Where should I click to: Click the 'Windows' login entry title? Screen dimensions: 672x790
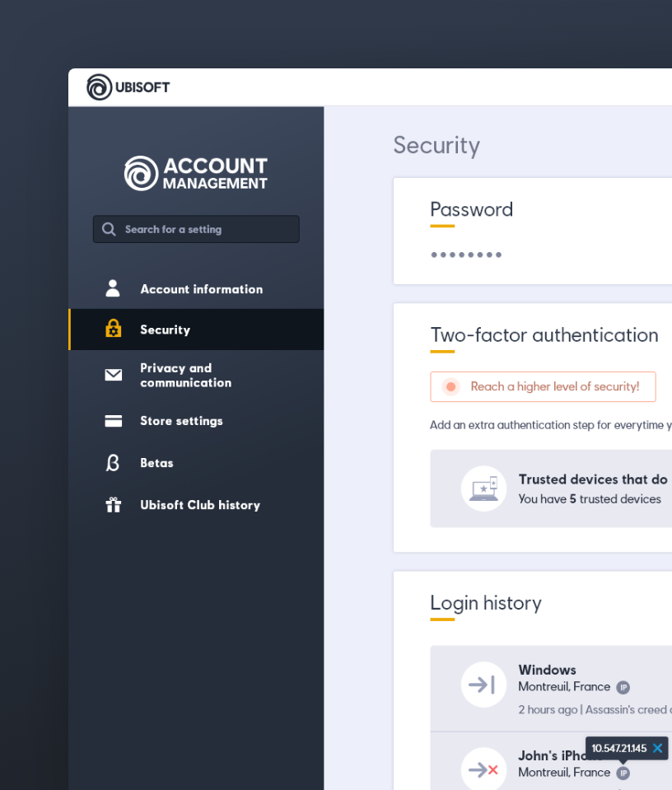[x=547, y=670]
